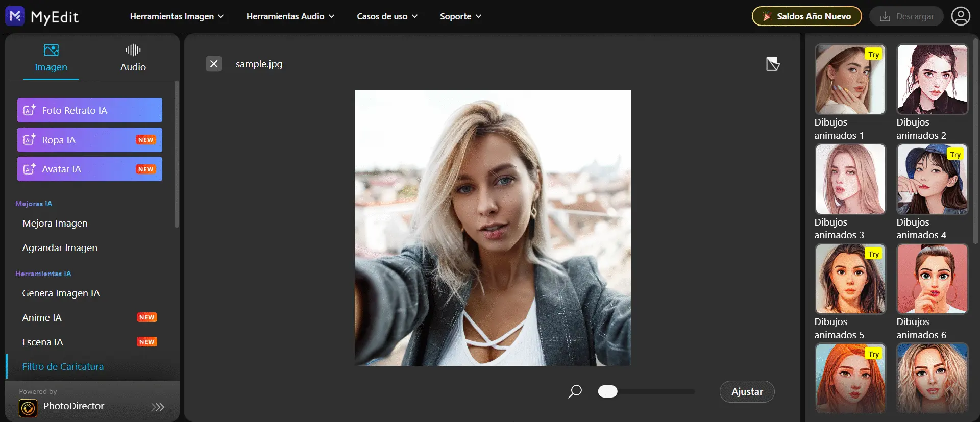Viewport: 980px width, 422px height.
Task: Select Mejora Imagen tool
Action: click(55, 223)
